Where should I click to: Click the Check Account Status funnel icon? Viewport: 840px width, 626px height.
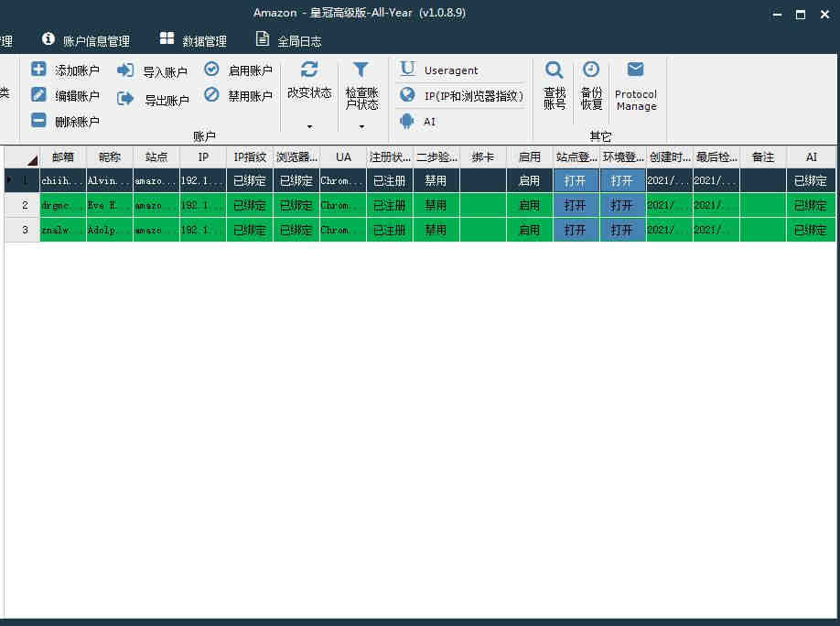361,70
